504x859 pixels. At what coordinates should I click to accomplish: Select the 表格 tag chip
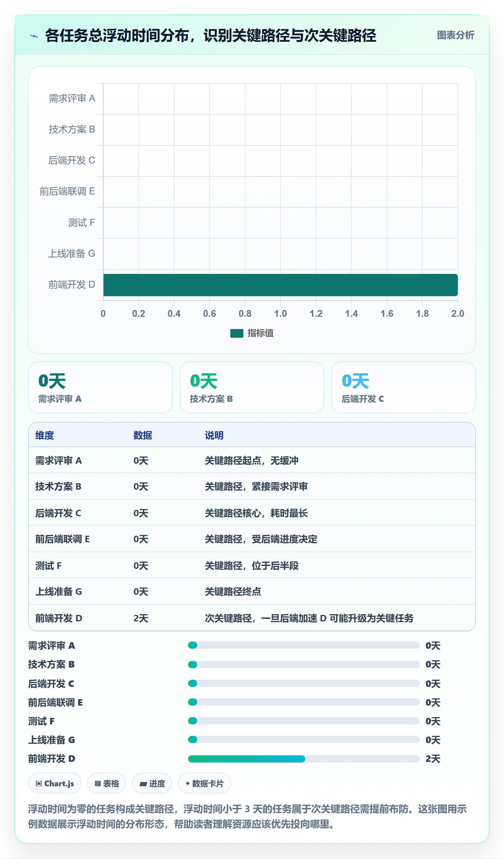point(107,783)
